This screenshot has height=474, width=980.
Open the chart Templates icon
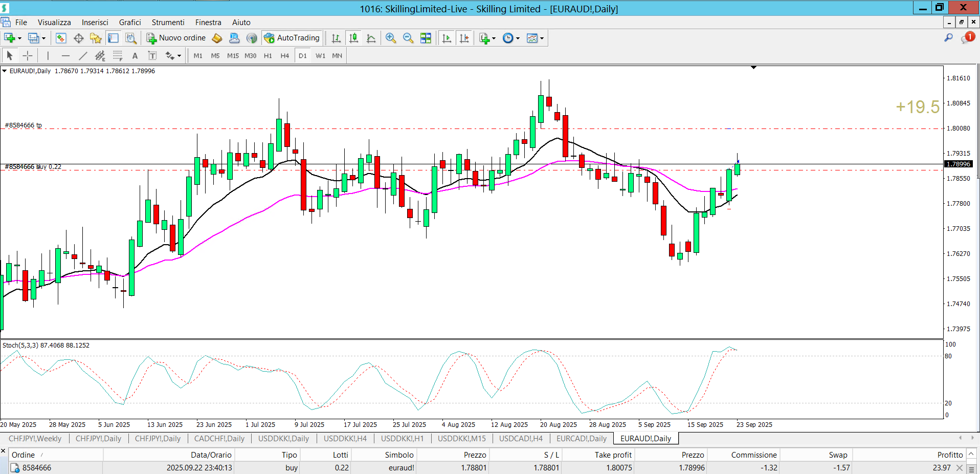point(532,38)
